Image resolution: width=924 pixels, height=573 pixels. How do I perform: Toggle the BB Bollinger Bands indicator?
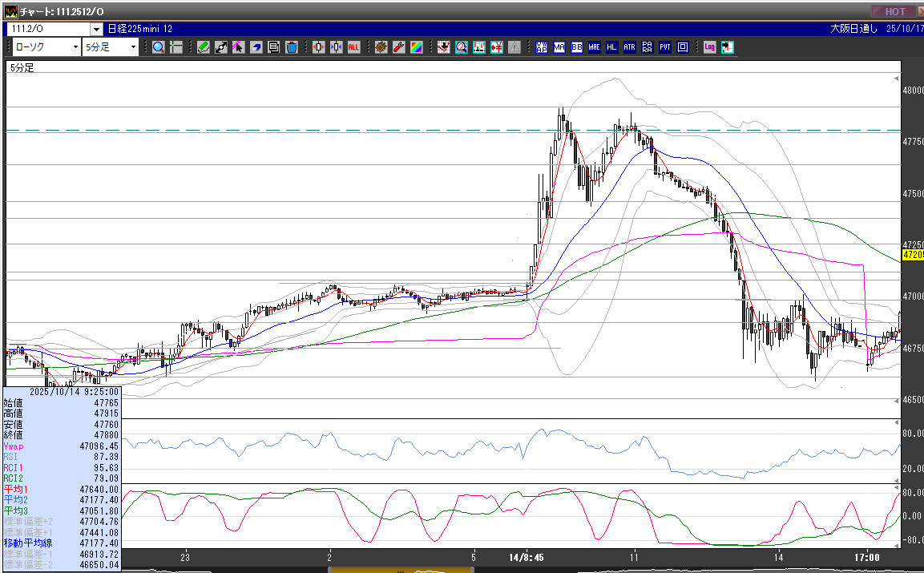point(577,47)
